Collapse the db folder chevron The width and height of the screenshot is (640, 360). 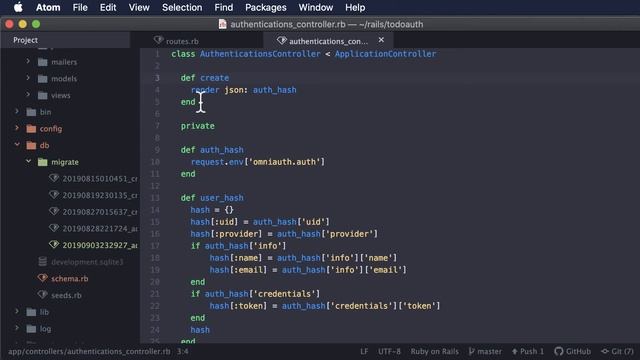17,144
